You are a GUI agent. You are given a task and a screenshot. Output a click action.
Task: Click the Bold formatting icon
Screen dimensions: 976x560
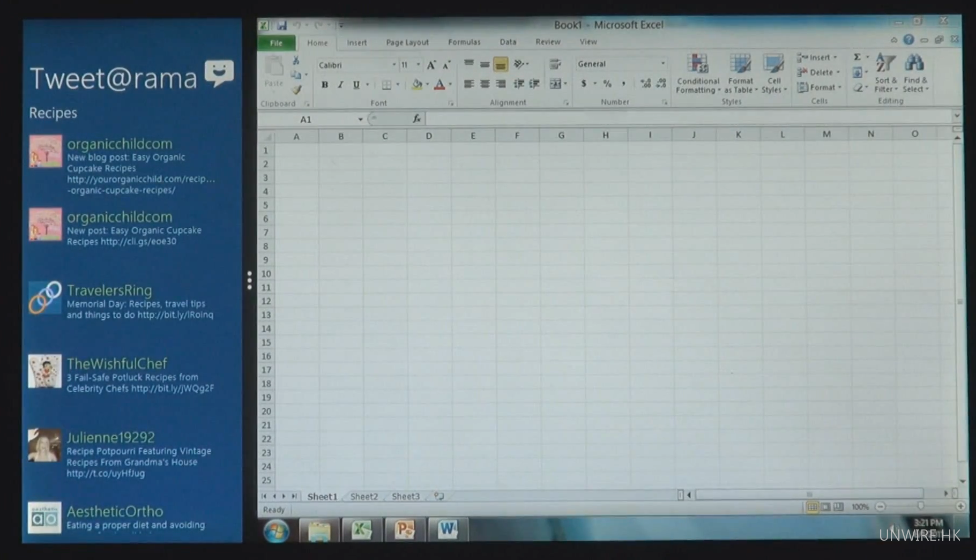(x=324, y=85)
